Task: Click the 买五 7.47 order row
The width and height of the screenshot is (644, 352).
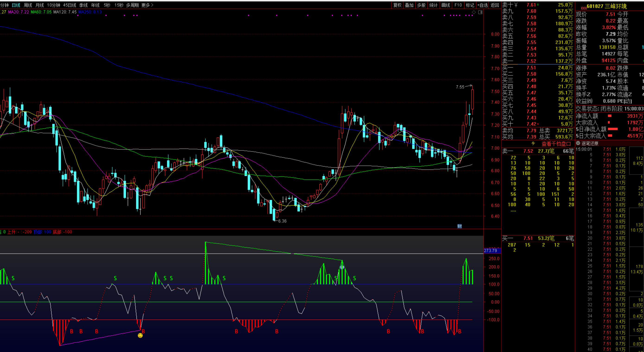Action: (538, 93)
